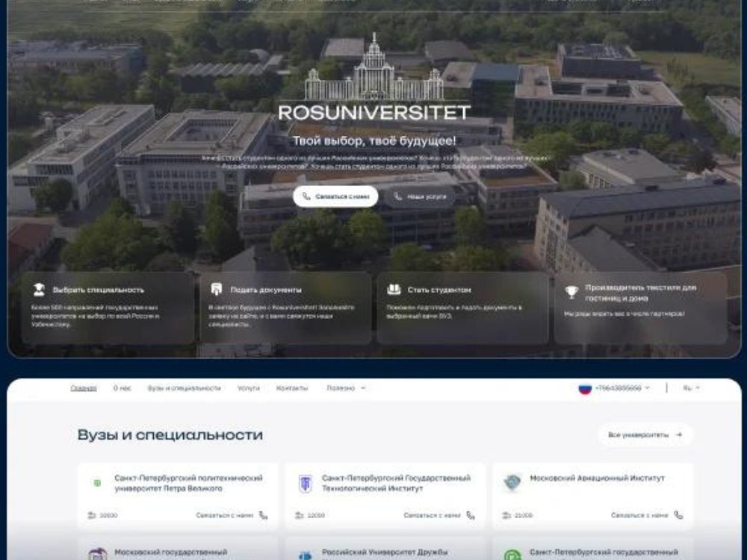This screenshot has width=747, height=560.
Task: Click the phone icon on the Polytechnic university card
Action: click(263, 515)
